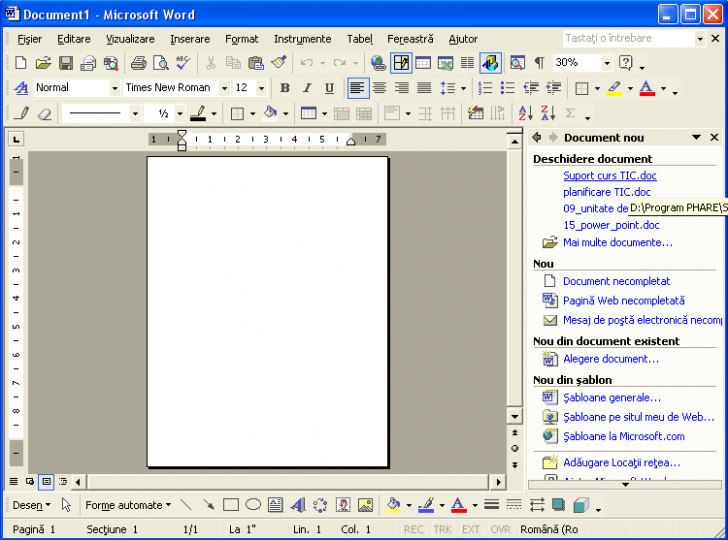The width and height of the screenshot is (728, 540).
Task: Open Suport curs TIC.doc link
Action: 610,176
